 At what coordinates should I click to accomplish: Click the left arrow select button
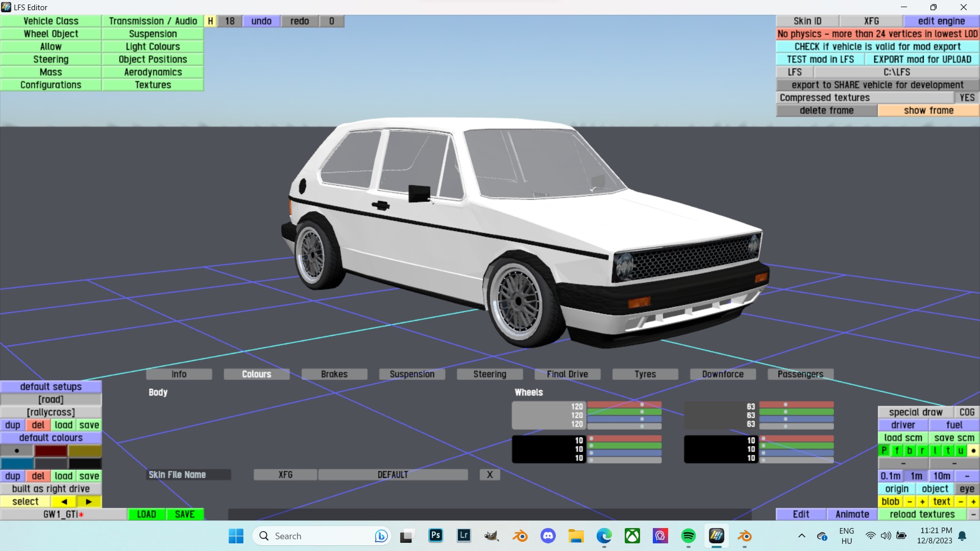coord(64,502)
